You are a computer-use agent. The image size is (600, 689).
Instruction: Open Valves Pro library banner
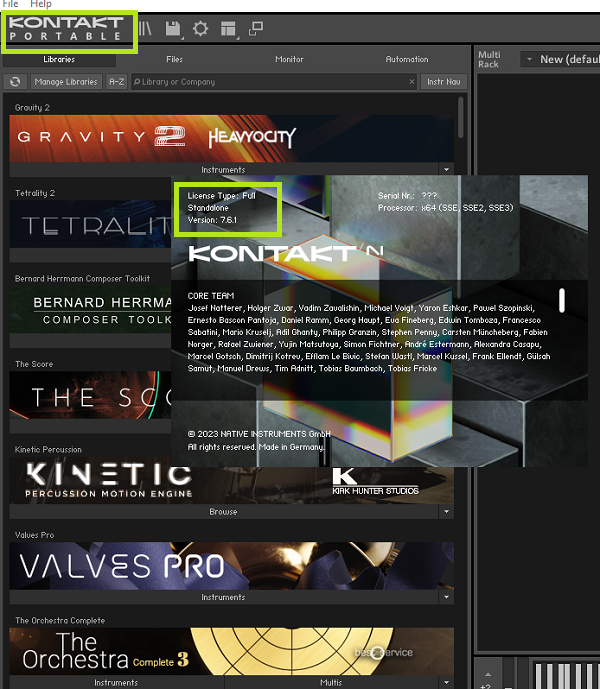[x=232, y=566]
